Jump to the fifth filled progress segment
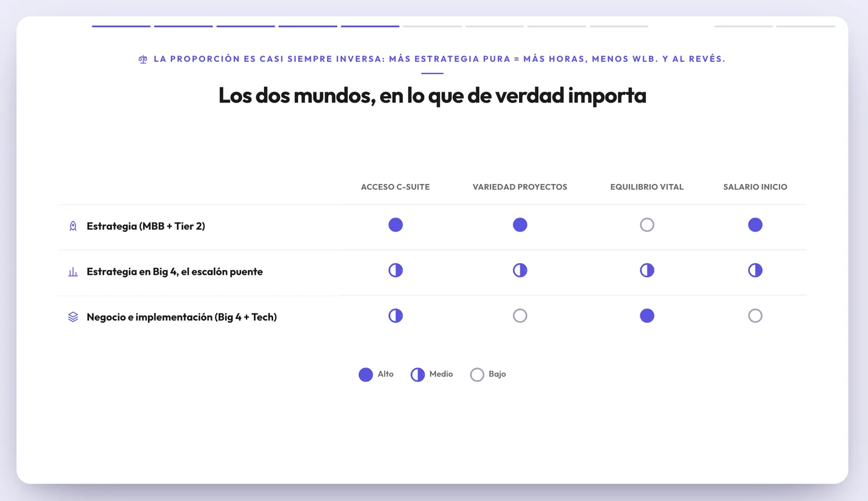Screen dimensions: 868x501 370,26
